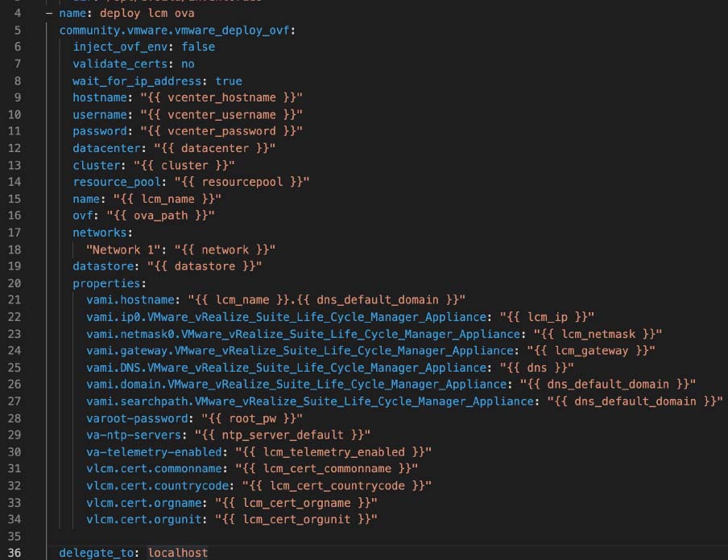The width and height of the screenshot is (728, 560).
Task: Place cursor on 'localhost' in delegate_to line
Action: [177, 553]
